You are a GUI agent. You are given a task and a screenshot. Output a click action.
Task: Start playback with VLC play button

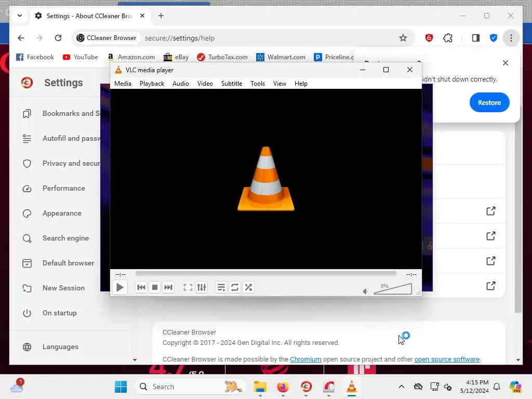coord(120,287)
